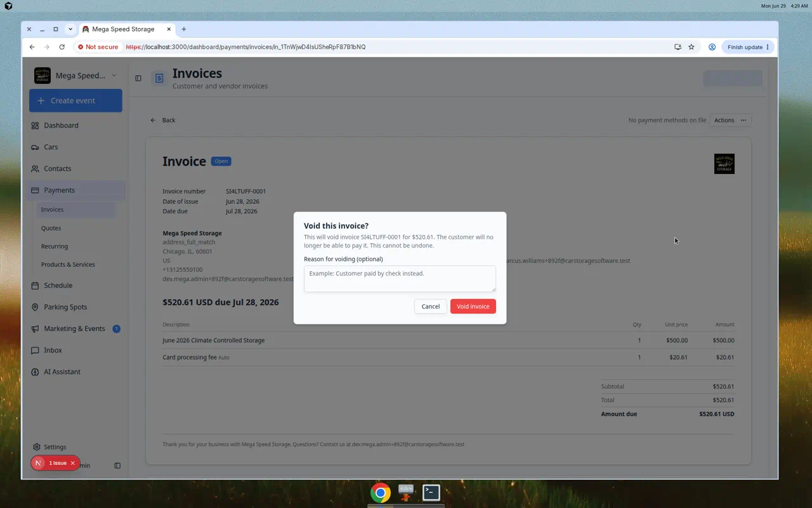This screenshot has width=812, height=508.
Task: Click invoice number SI4LTUFF-0001 value
Action: (x=246, y=191)
